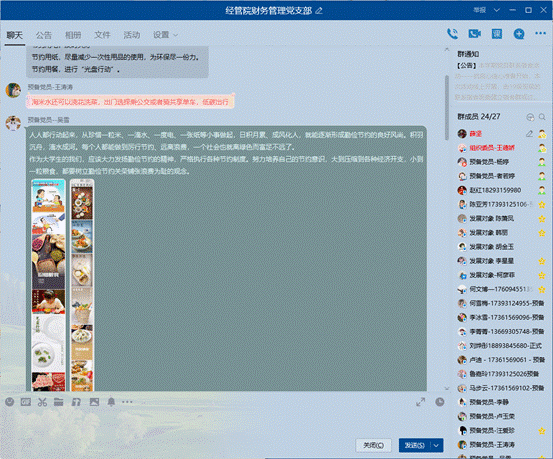The image size is (553, 459).
Task: Switch to the 公告 tab
Action: (44, 35)
